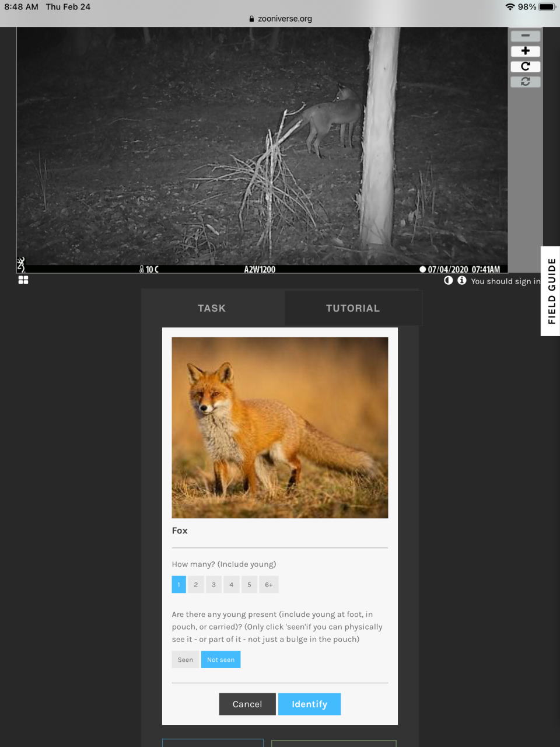
Task: Select count 1 for how many
Action: point(178,584)
